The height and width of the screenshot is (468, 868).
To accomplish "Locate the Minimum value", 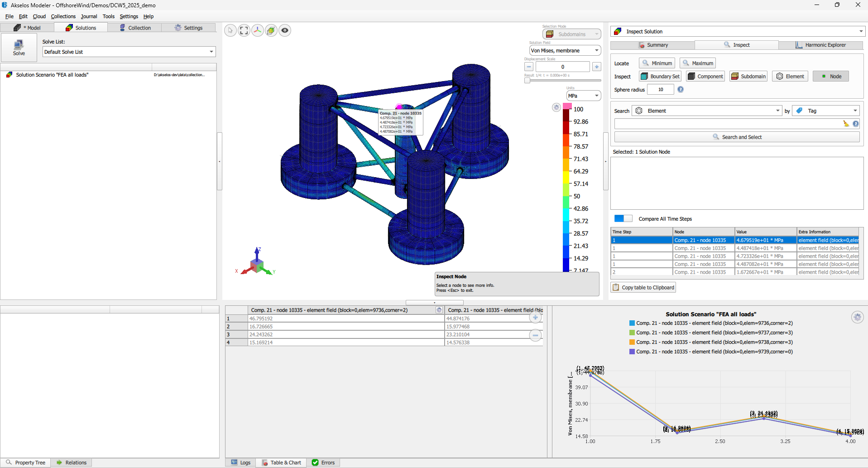I will [657, 63].
